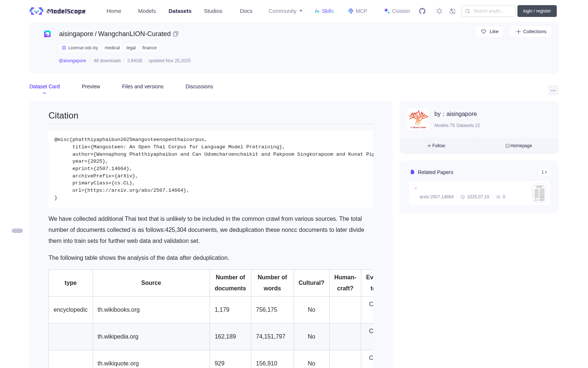Select the Dataset Card tab

pos(44,86)
